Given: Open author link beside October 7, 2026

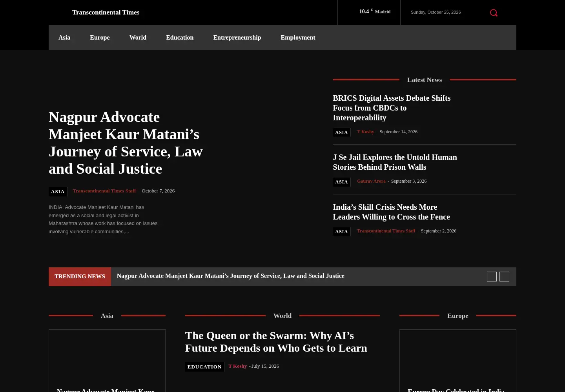Looking at the screenshot, I should [x=104, y=191].
